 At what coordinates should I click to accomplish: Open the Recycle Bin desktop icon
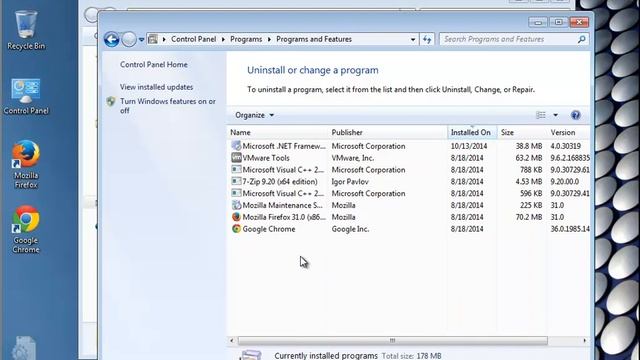click(26, 30)
